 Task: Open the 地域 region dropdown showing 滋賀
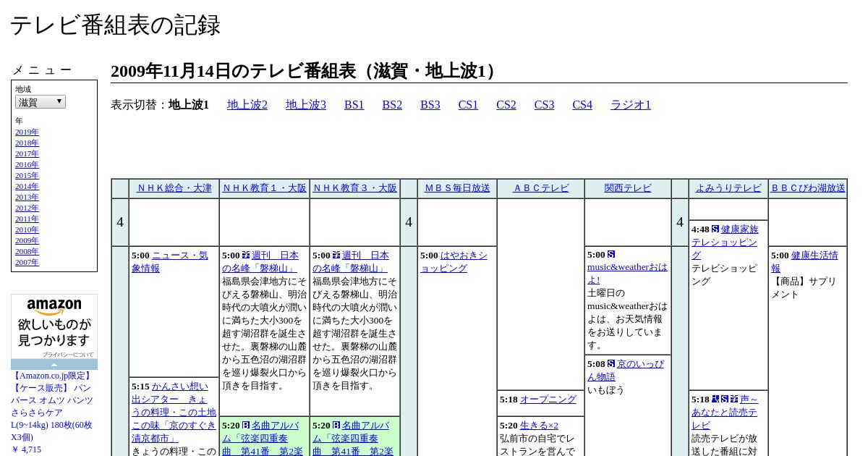coord(41,102)
